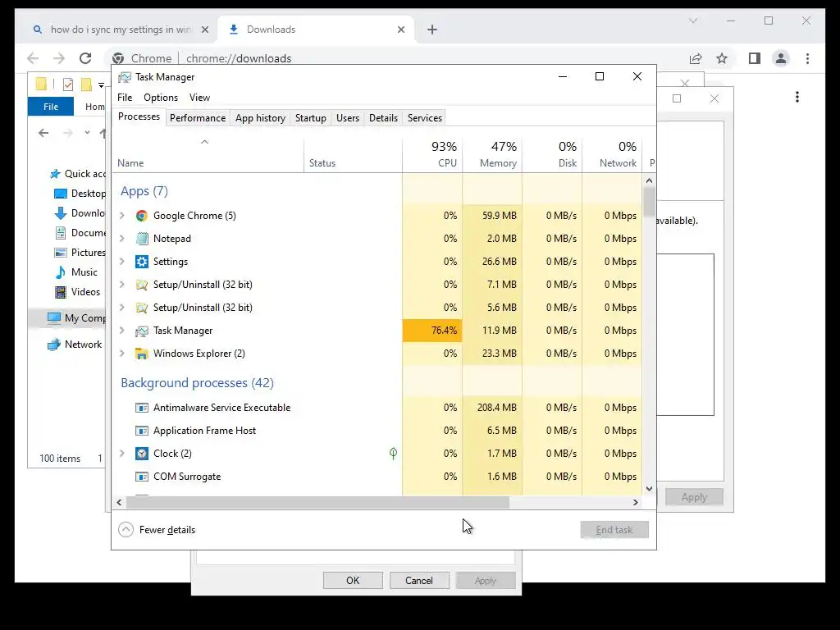Image resolution: width=840 pixels, height=630 pixels.
Task: Click the Background processes (42) heading
Action: (x=197, y=383)
